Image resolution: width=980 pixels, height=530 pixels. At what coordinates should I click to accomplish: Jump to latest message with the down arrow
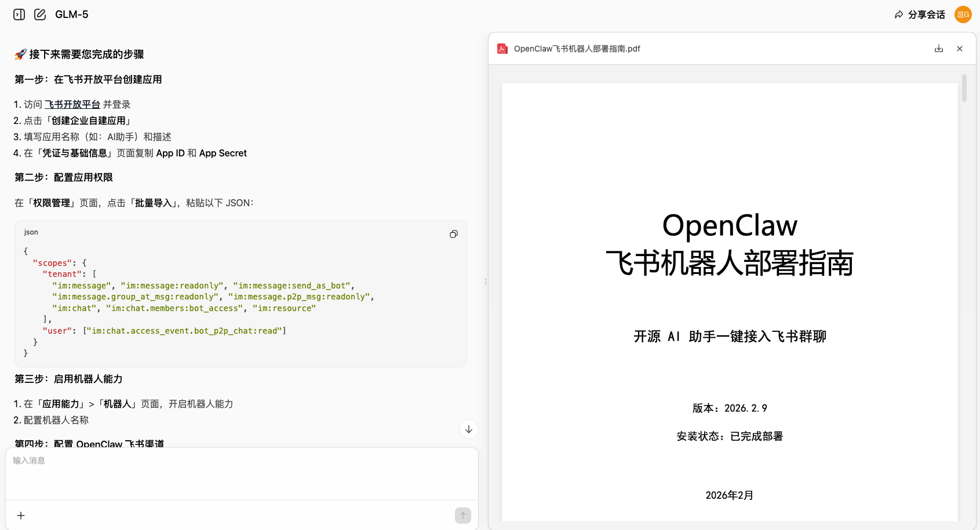pos(468,429)
